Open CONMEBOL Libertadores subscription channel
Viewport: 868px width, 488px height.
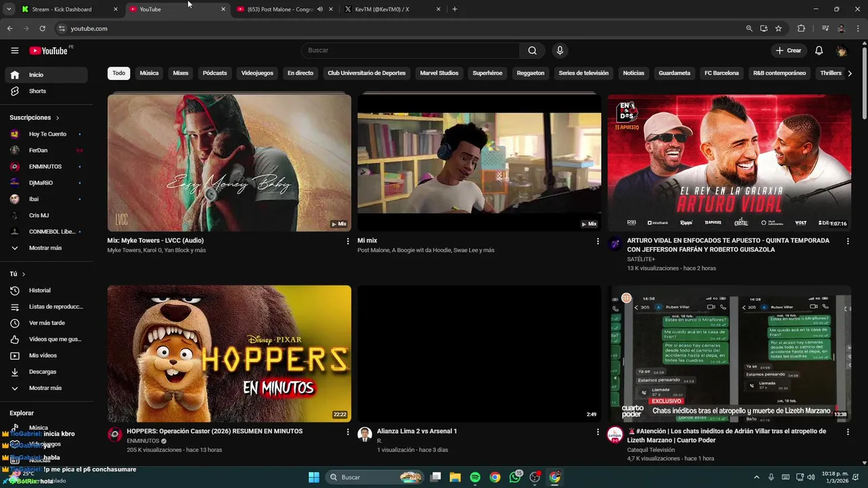coord(46,232)
